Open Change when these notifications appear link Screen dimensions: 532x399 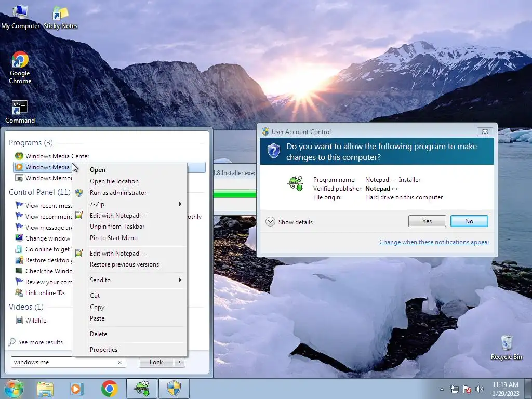pos(434,242)
